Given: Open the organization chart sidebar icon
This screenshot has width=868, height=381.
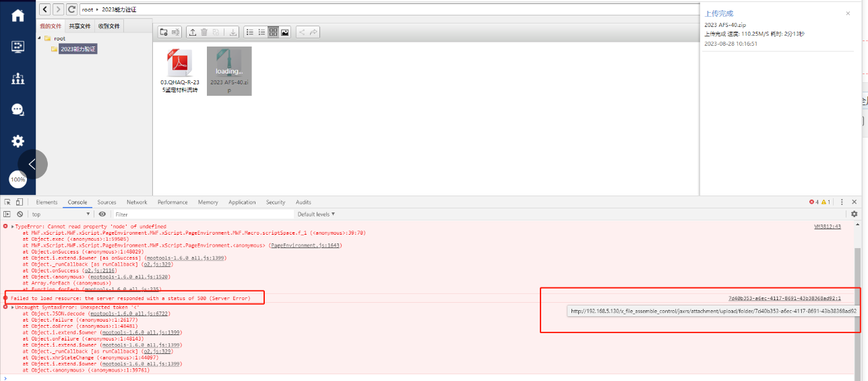Looking at the screenshot, I should tap(18, 78).
